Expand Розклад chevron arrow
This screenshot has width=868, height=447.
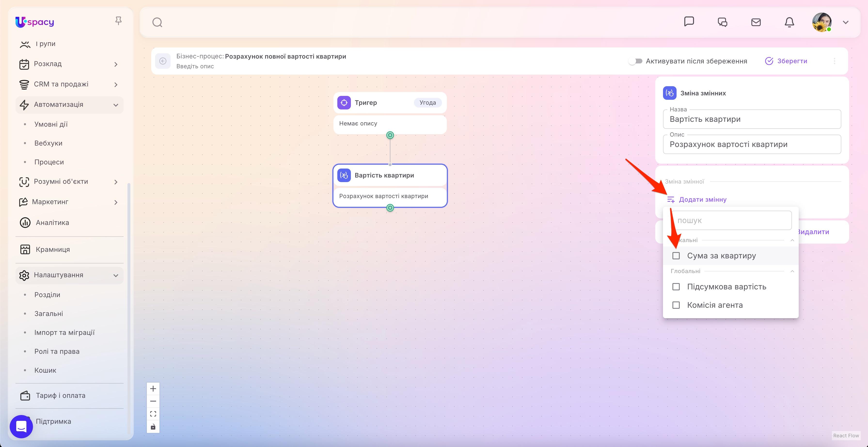click(x=116, y=64)
